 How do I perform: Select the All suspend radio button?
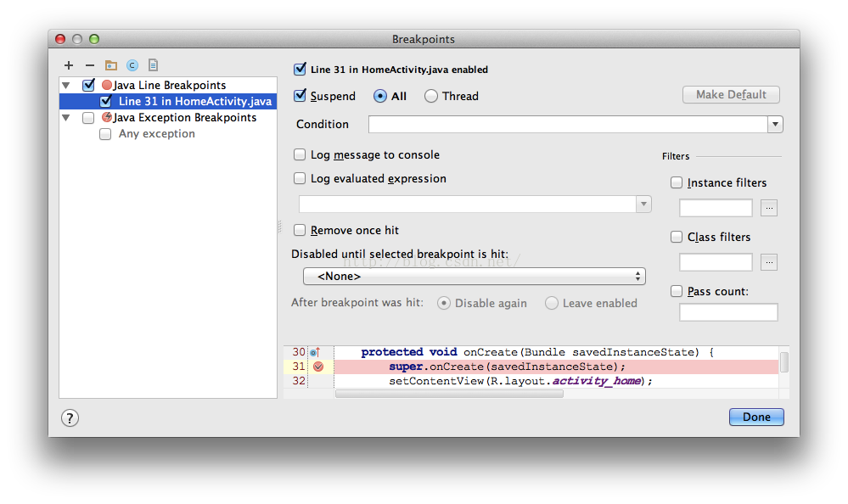pos(380,96)
